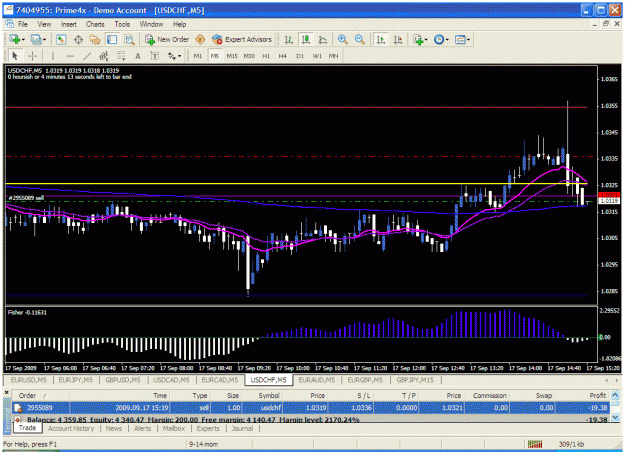Click the New Order button
Image resolution: width=625 pixels, height=452 pixels.
point(167,39)
